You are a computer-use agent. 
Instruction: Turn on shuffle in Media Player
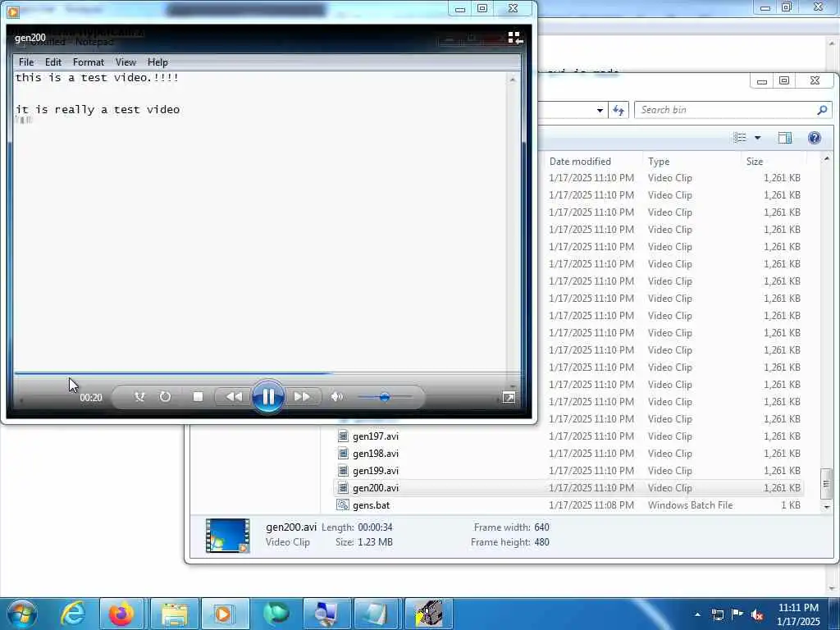(139, 397)
